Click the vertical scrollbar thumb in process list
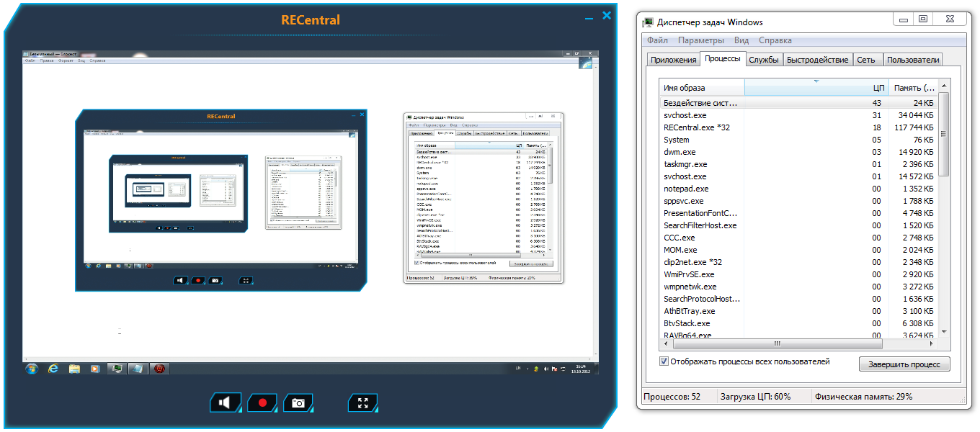The image size is (980, 432). [x=944, y=135]
